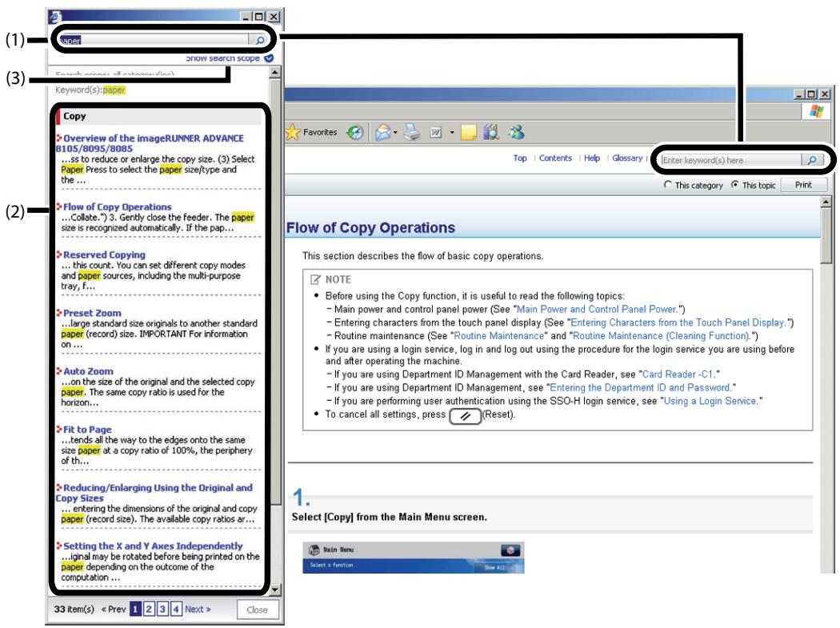Open 'Main Power and Control Panel Power' link
This screenshot has height=628, width=840.
coord(598,309)
